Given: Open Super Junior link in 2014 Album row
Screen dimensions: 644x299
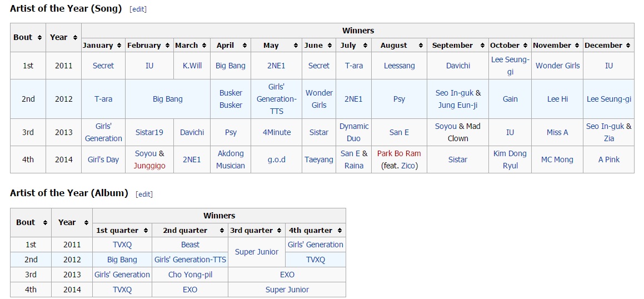Looking at the screenshot, I should pos(287,290).
